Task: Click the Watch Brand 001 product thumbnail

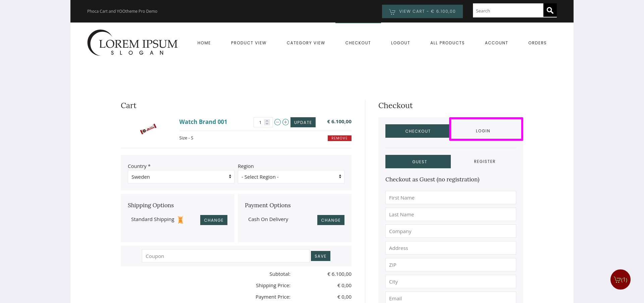Action: pyautogui.click(x=148, y=129)
